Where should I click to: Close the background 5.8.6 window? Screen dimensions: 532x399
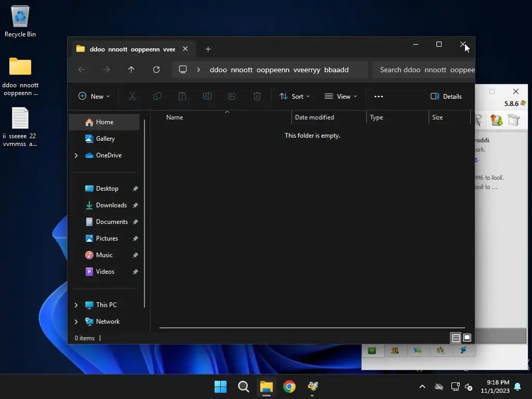pyautogui.click(x=516, y=91)
